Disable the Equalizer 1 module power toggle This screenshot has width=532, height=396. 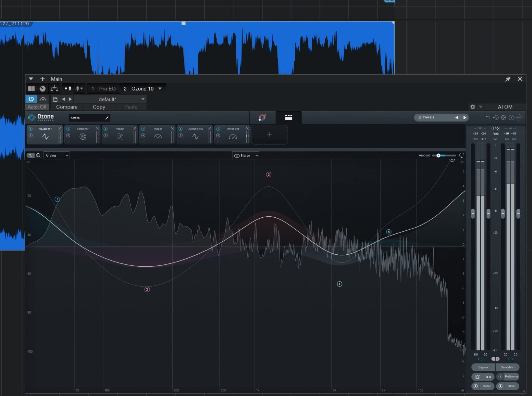pyautogui.click(x=31, y=129)
